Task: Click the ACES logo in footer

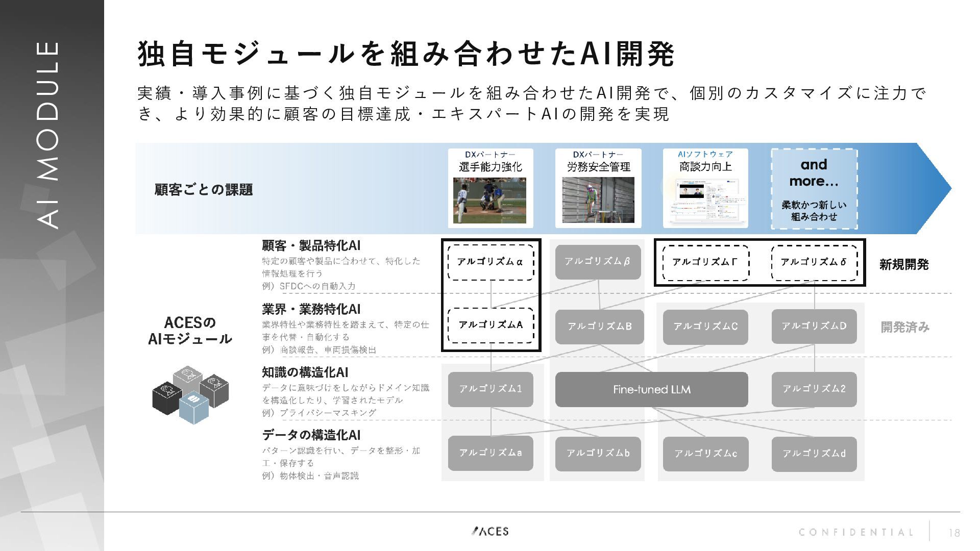Action: (490, 531)
